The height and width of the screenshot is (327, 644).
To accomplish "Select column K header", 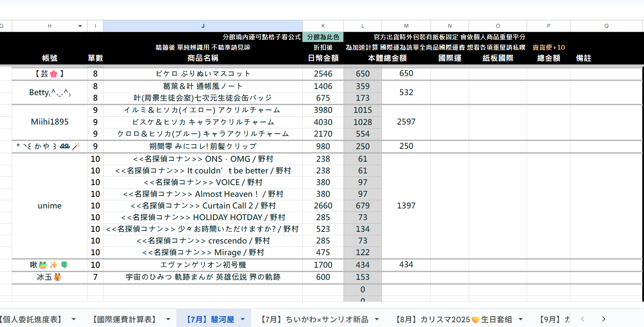I will [x=323, y=26].
